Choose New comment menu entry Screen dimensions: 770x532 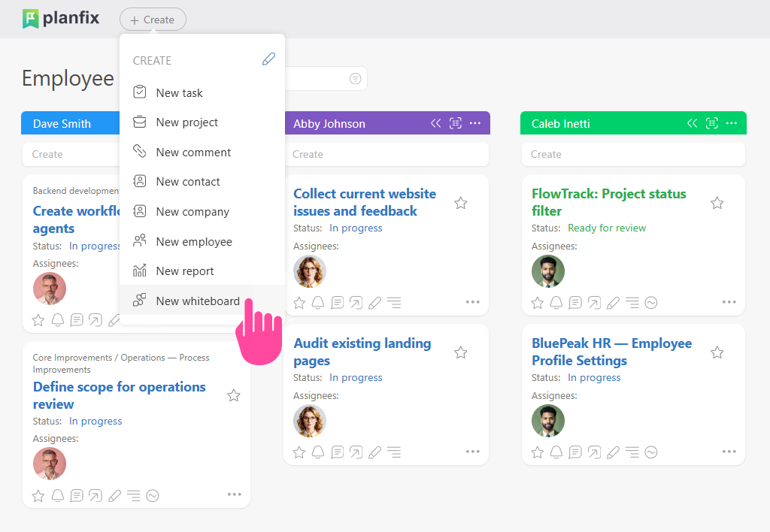[x=202, y=152]
